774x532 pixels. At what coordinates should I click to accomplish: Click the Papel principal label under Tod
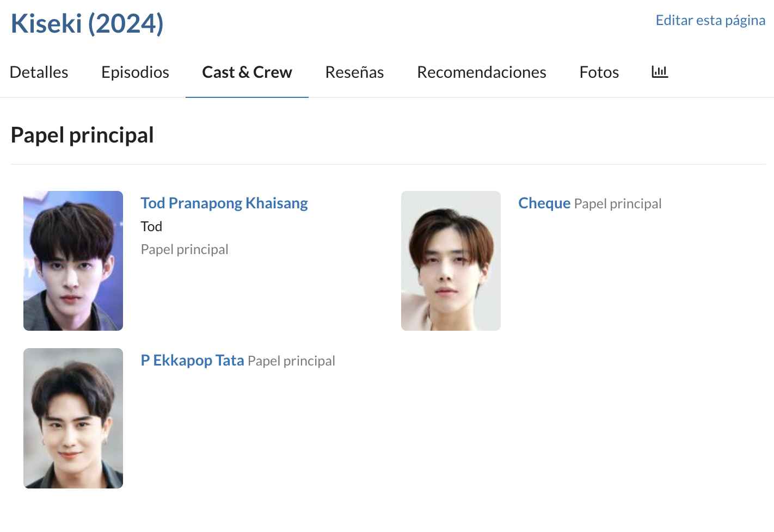pos(185,250)
